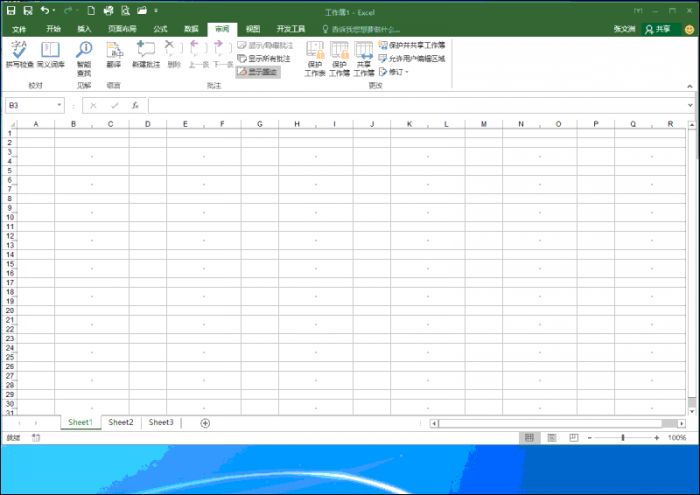This screenshot has height=495, width=700.
Task: Switch to Page Break Preview icon
Action: coord(574,438)
